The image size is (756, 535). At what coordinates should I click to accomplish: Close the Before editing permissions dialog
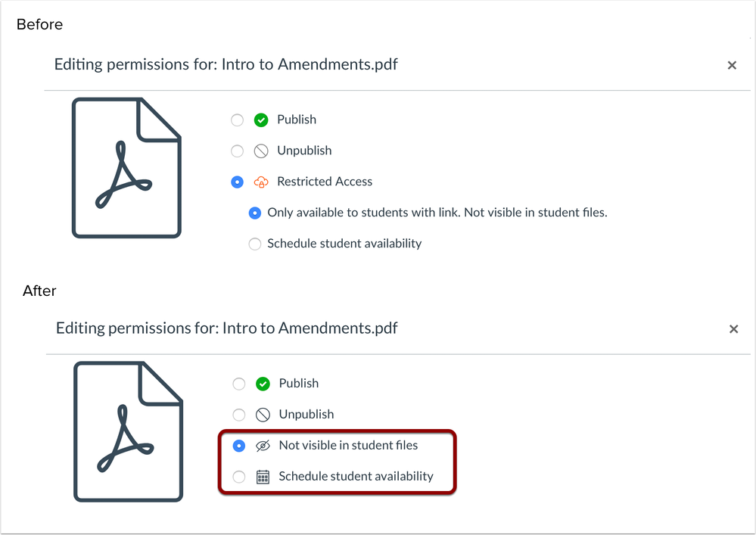pyautogui.click(x=732, y=65)
